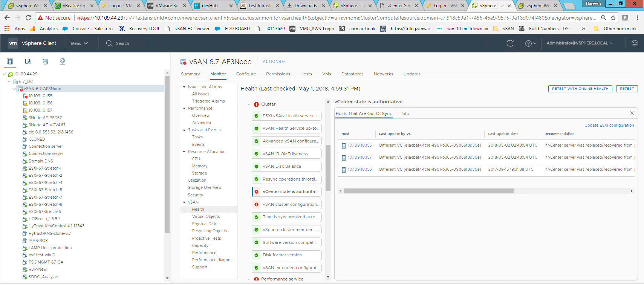Click RETEST WITH ONLINE HEALTH button

(x=580, y=89)
